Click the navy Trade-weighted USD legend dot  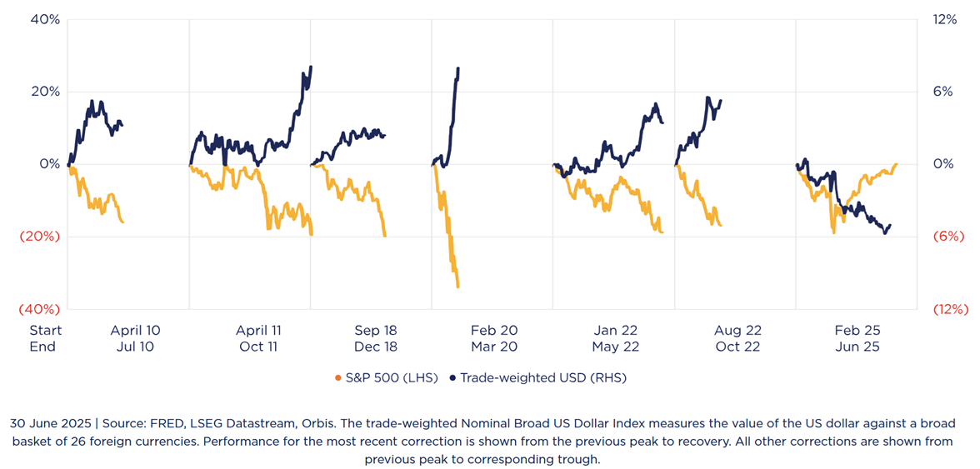click(452, 378)
